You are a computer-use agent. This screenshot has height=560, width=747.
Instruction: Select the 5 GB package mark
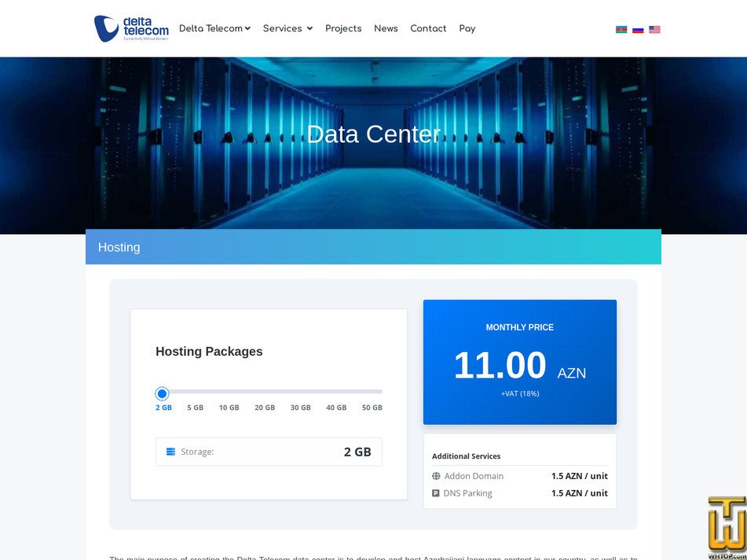tap(196, 408)
